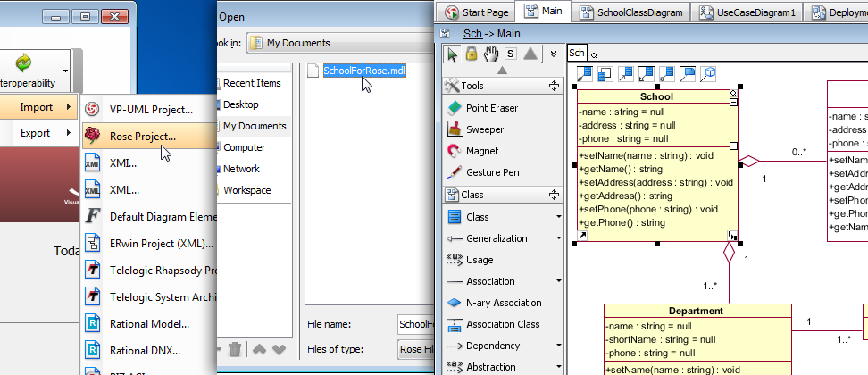Click magnifier icon beside Sch diagram tab
Viewport: 868px width, 375px height.
click(595, 55)
